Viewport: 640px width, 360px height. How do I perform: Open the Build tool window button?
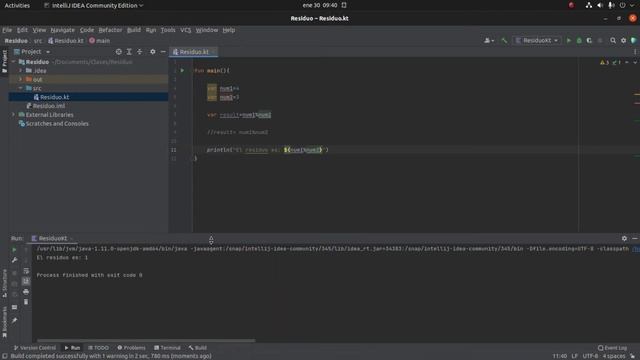click(x=198, y=348)
